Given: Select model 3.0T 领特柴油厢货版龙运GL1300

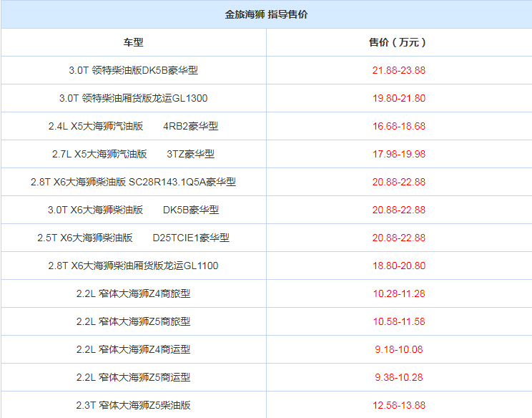Looking at the screenshot, I should coord(133,98).
